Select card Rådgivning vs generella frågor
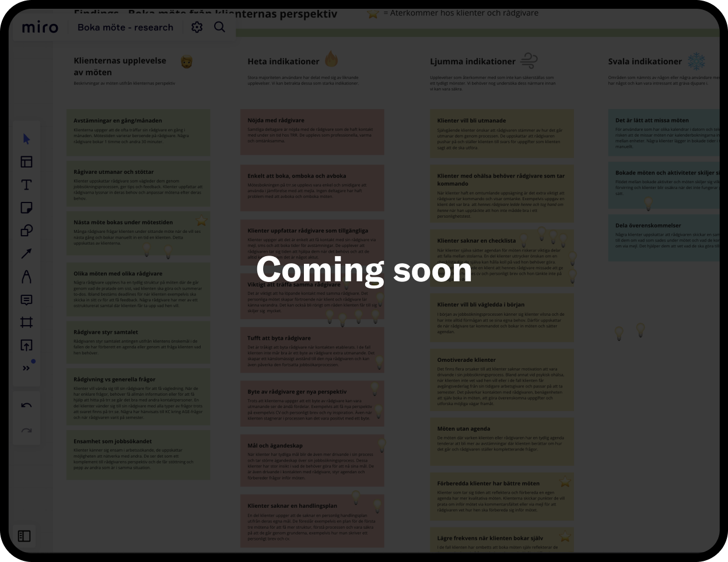The height and width of the screenshot is (562, 728). pos(138,397)
